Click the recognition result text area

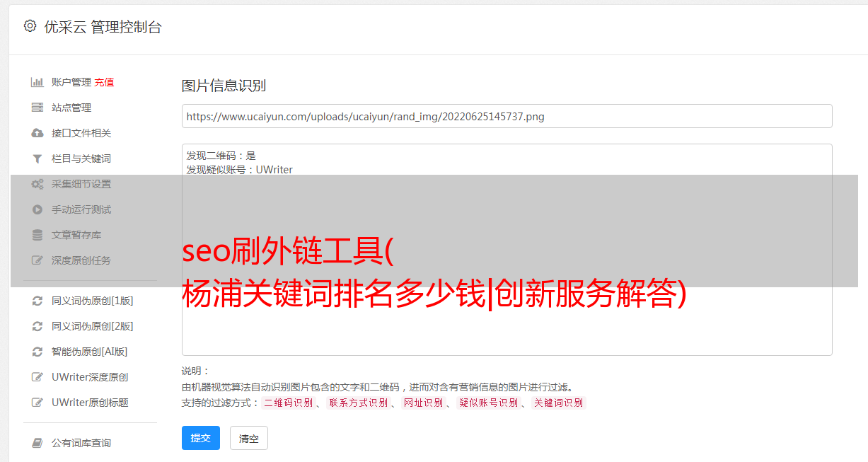[x=507, y=250]
